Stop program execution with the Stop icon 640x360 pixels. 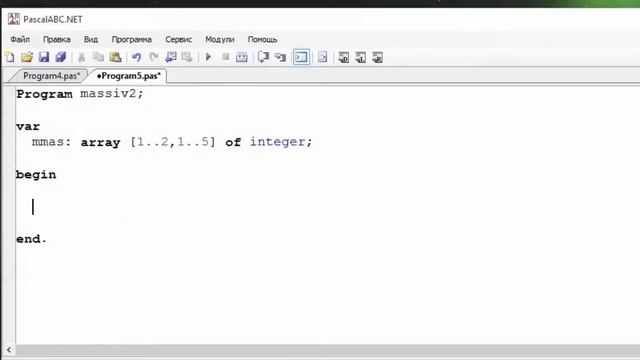pyautogui.click(x=225, y=57)
